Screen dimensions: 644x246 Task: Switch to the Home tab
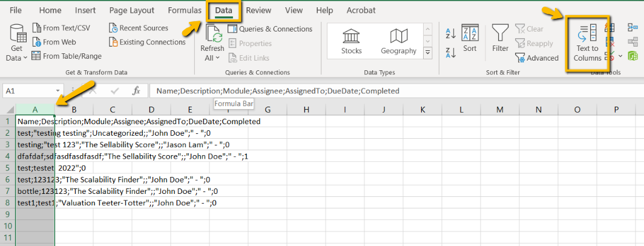click(x=50, y=10)
